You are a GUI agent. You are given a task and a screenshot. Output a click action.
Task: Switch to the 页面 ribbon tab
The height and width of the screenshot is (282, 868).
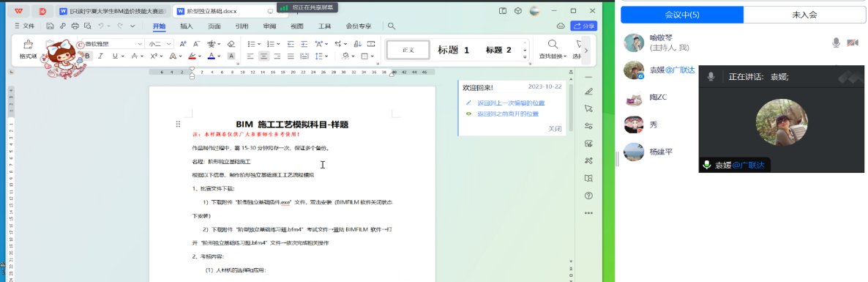tap(214, 26)
